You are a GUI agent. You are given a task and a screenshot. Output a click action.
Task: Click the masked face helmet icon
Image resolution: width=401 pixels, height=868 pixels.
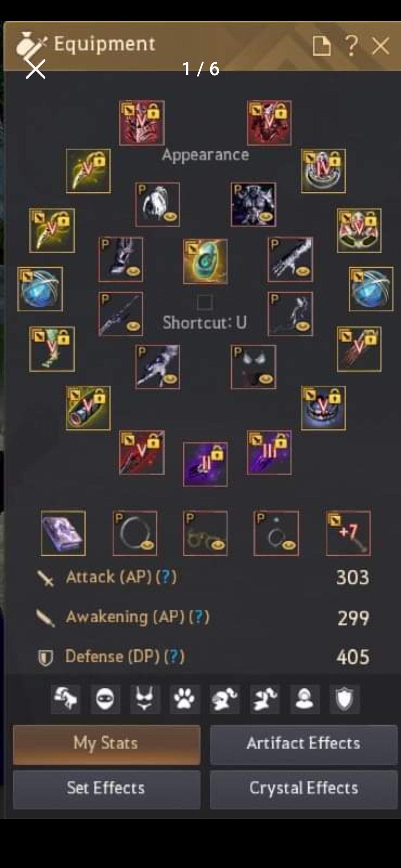click(x=105, y=699)
